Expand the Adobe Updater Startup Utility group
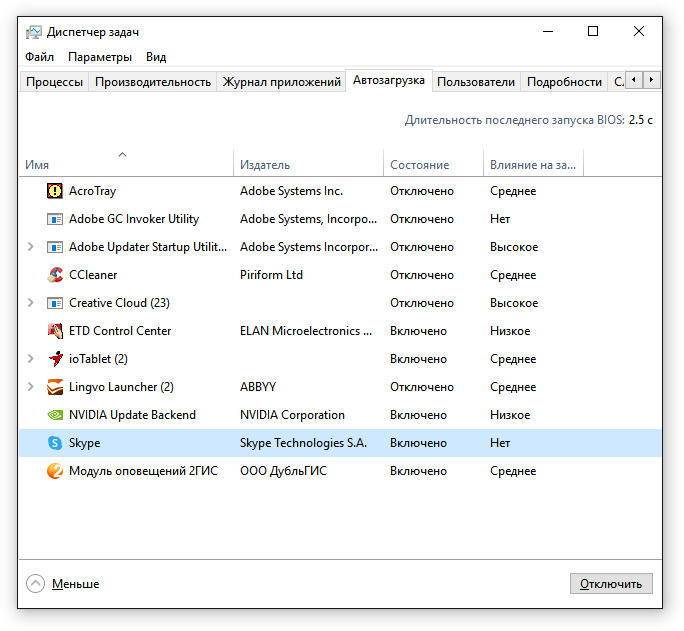Image resolution: width=684 pixels, height=631 pixels. [x=31, y=247]
